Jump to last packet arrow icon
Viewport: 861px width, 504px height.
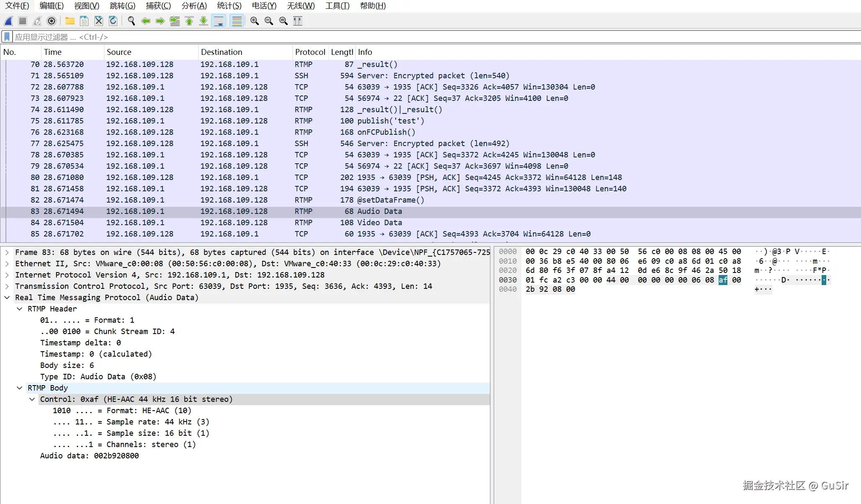click(204, 21)
